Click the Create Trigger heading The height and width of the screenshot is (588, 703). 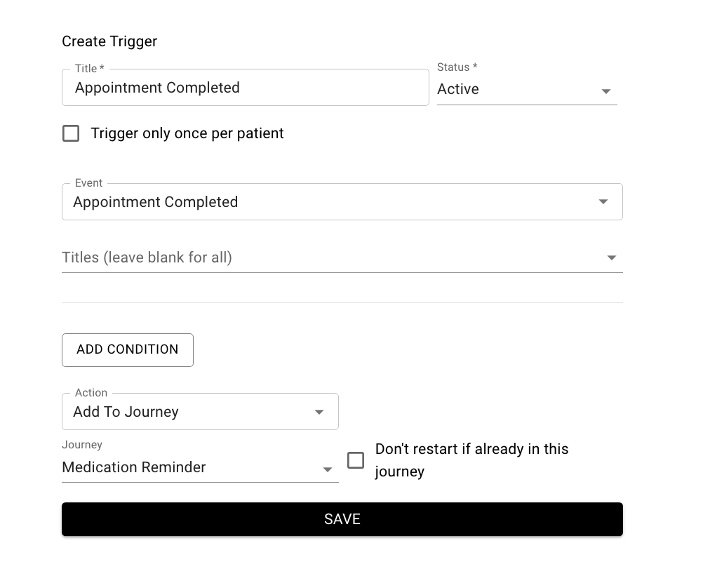pyautogui.click(x=109, y=41)
